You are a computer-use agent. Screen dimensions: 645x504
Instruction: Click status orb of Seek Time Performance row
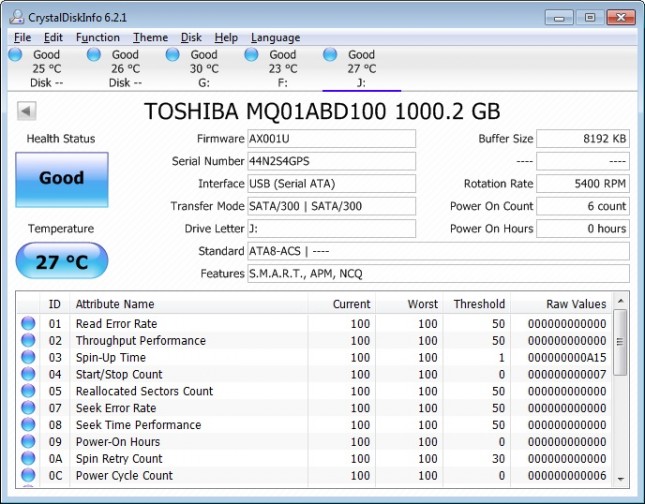coord(28,425)
